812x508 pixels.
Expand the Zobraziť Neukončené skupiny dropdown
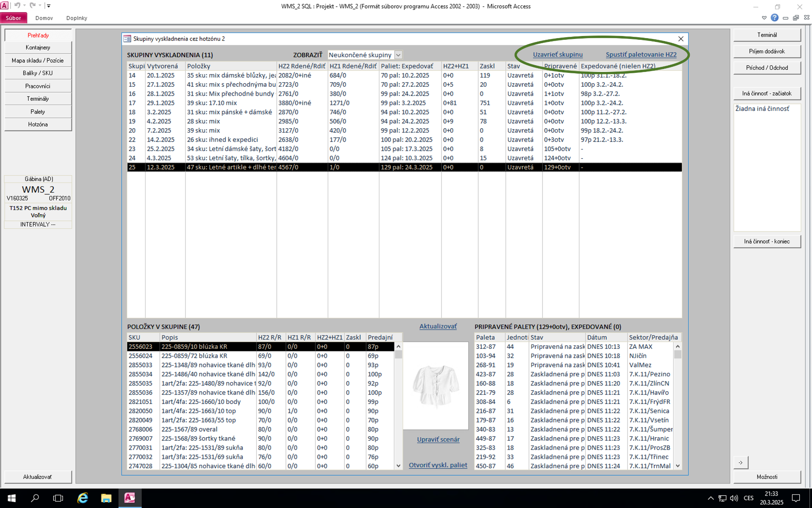point(398,55)
